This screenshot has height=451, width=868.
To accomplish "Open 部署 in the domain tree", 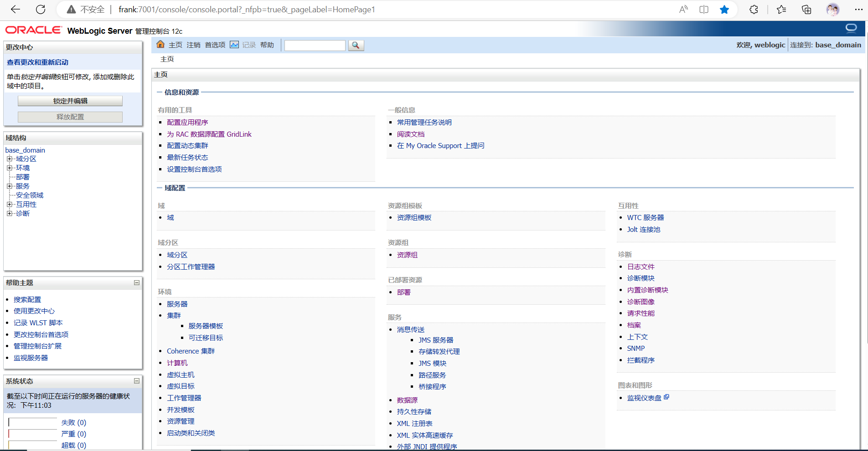I will point(23,177).
